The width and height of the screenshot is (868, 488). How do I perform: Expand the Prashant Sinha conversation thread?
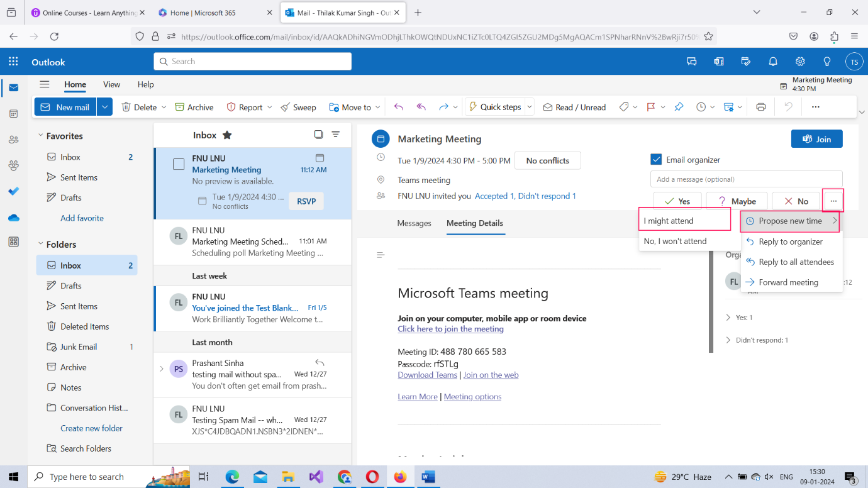pyautogui.click(x=162, y=369)
